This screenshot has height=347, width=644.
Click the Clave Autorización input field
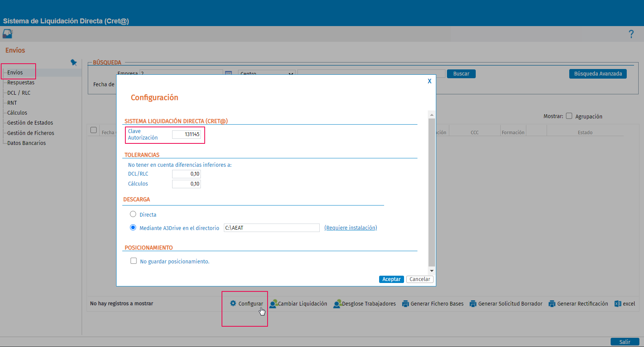click(x=186, y=134)
